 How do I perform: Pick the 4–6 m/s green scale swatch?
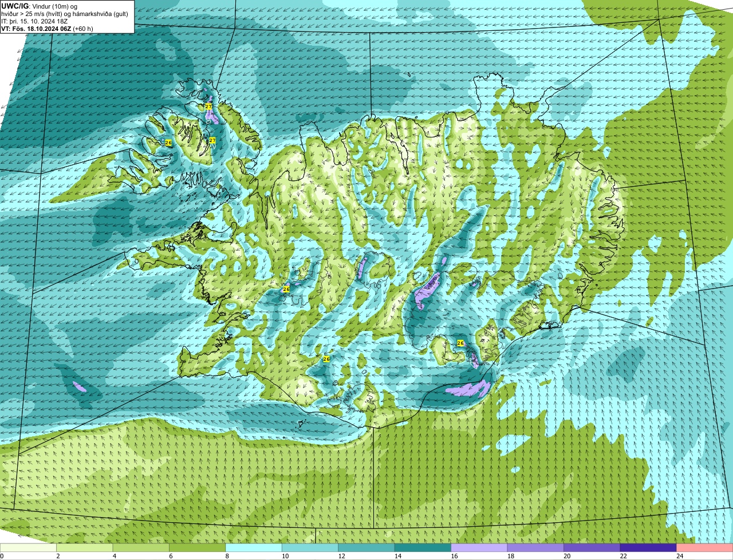click(141, 547)
